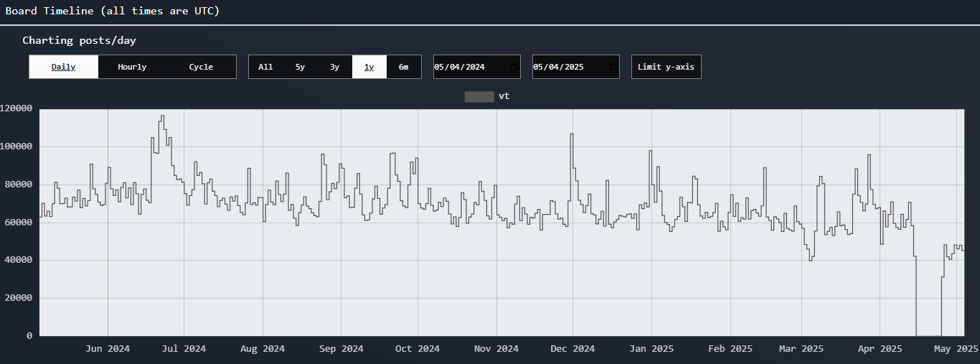Image resolution: width=980 pixels, height=364 pixels.
Task: Click the Jun 2024 axis label
Action: point(108,349)
